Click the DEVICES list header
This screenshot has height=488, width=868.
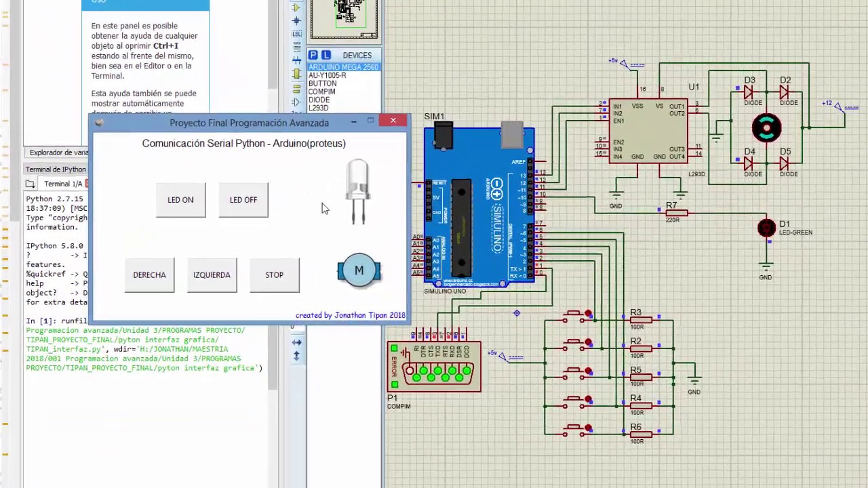(357, 55)
